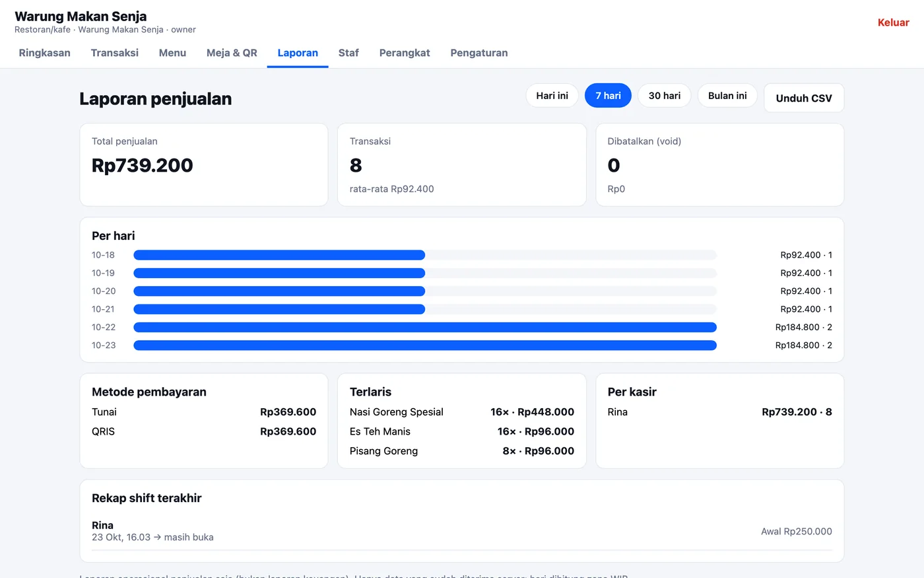
Task: Download the report via Unduh CSV
Action: pos(804,98)
